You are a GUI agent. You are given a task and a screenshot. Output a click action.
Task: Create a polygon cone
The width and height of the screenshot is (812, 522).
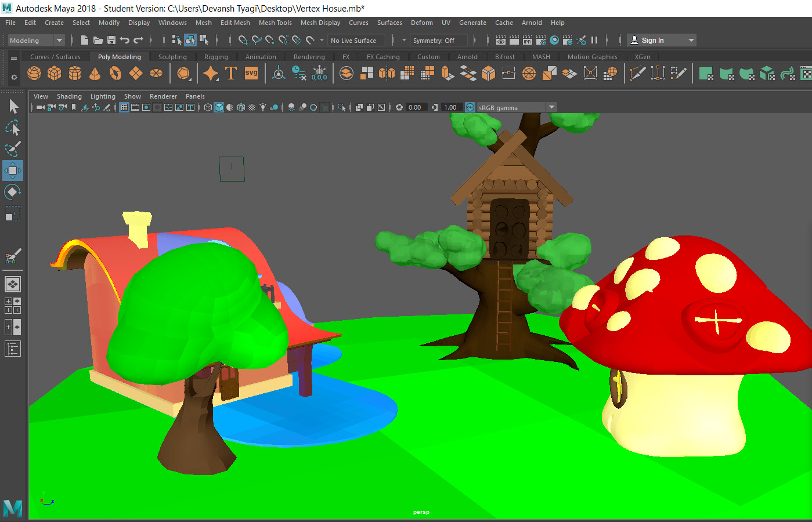click(93, 73)
